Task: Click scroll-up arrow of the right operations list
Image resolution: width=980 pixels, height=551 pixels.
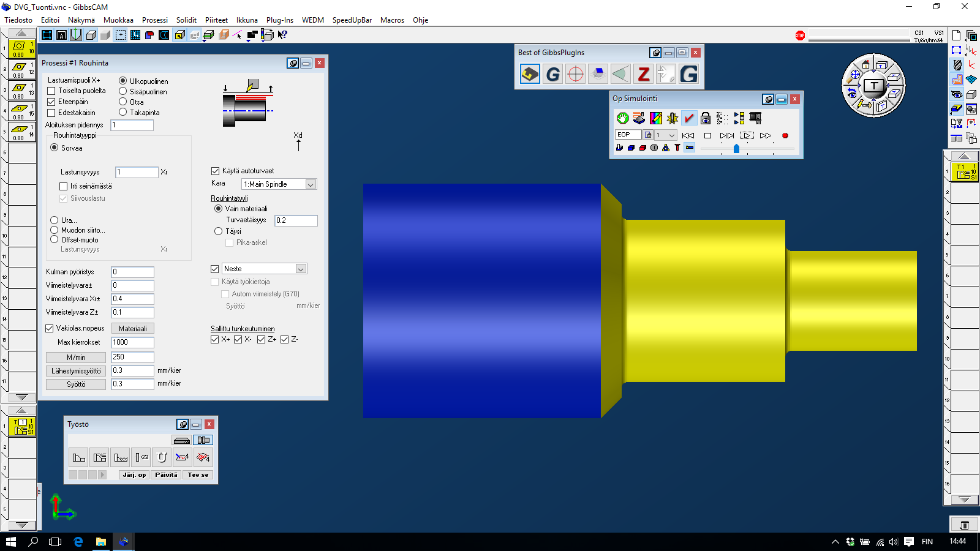Action: tap(964, 156)
